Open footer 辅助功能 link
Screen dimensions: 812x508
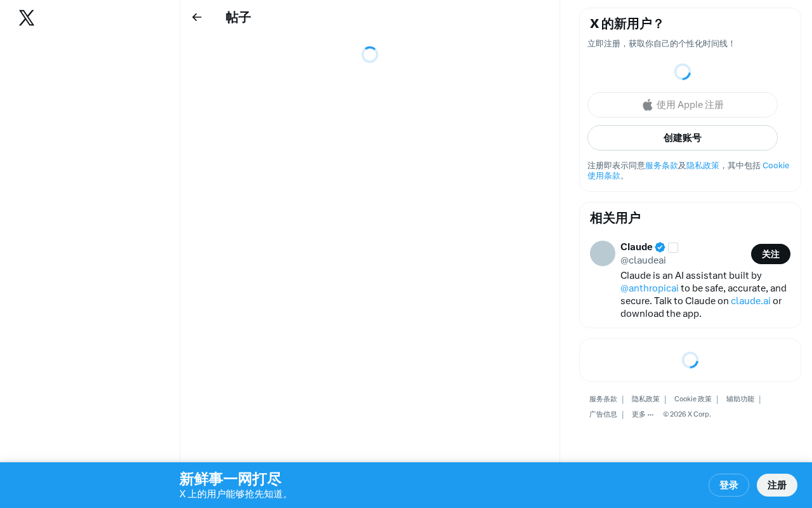pos(740,399)
